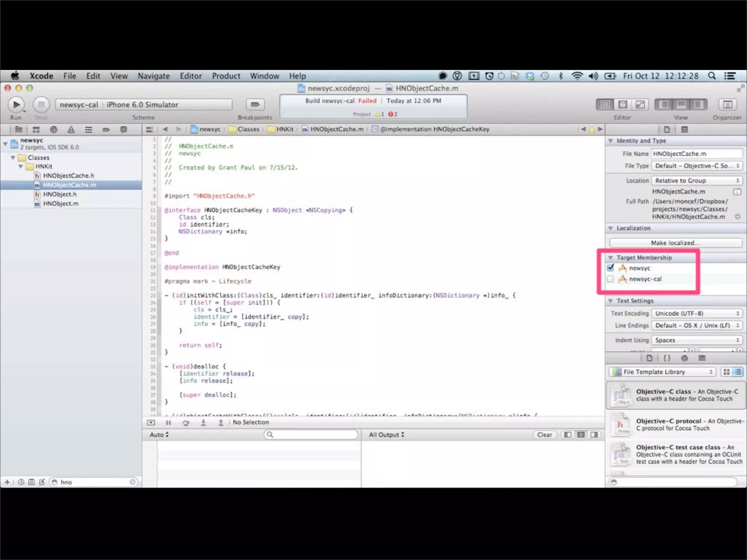Show the Assistant editor
This screenshot has height=560, width=747.
(x=623, y=105)
